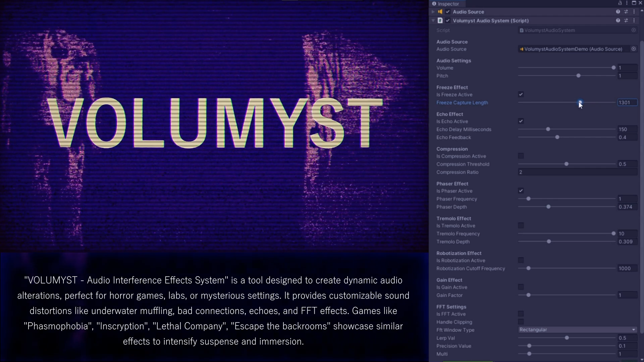Image resolution: width=644 pixels, height=362 pixels.
Task: Click Audio Source preset sliders icon
Action: point(626,12)
